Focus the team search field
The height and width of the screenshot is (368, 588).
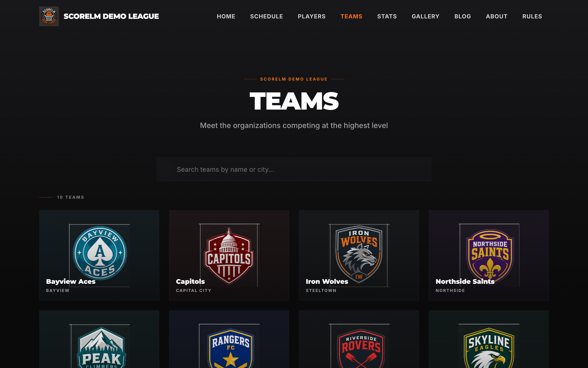point(294,169)
